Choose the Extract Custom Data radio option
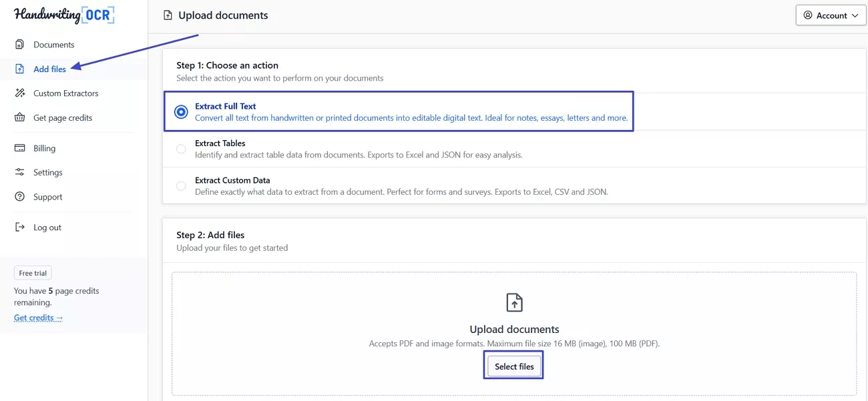868x401 pixels. (181, 186)
